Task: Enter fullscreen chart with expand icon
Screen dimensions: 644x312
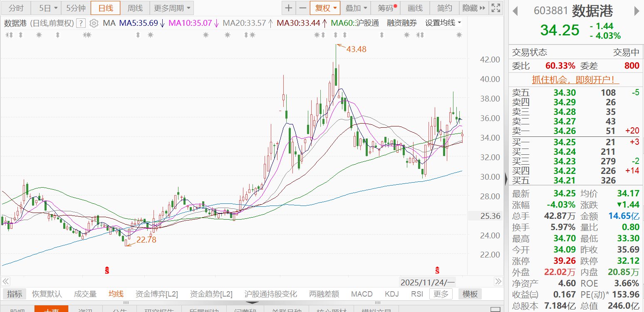Action: click(x=495, y=8)
